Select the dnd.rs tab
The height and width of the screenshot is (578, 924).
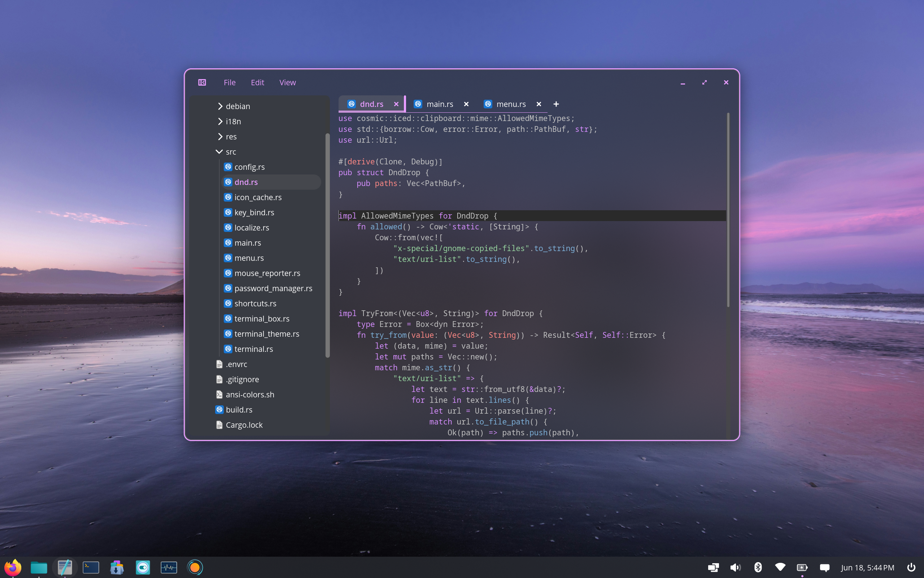click(x=371, y=104)
